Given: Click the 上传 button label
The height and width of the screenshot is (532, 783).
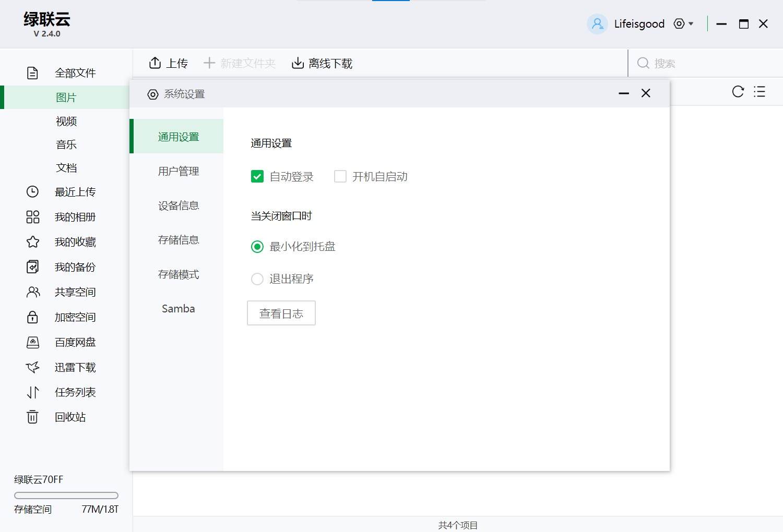Looking at the screenshot, I should pos(177,64).
